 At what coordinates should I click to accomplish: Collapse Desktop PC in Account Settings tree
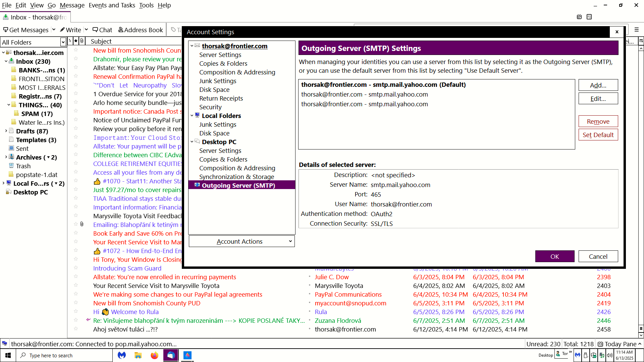[x=192, y=142]
